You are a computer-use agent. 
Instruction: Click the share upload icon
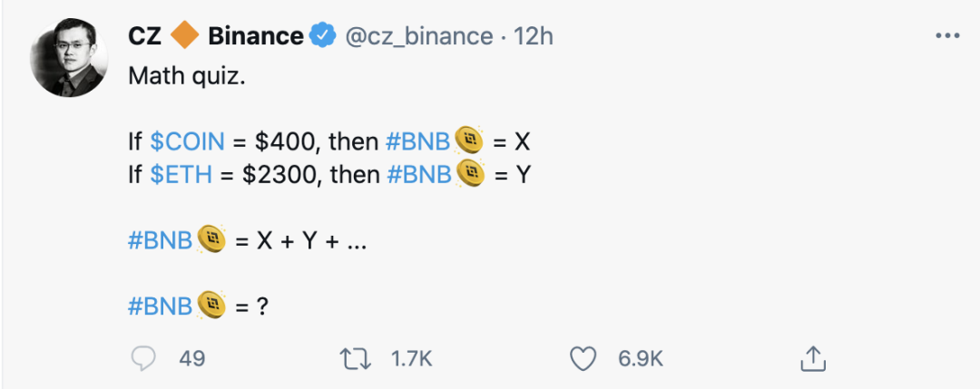coord(813,358)
